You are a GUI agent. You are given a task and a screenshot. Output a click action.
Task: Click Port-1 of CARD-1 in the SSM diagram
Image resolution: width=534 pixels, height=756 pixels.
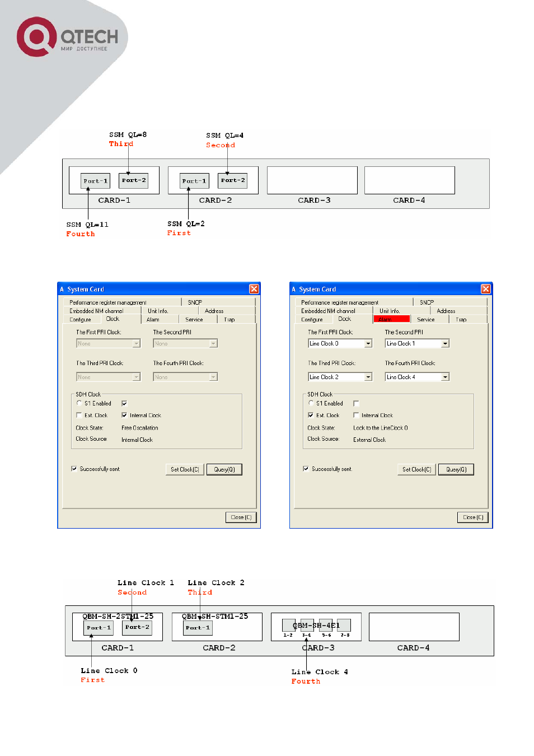click(95, 181)
